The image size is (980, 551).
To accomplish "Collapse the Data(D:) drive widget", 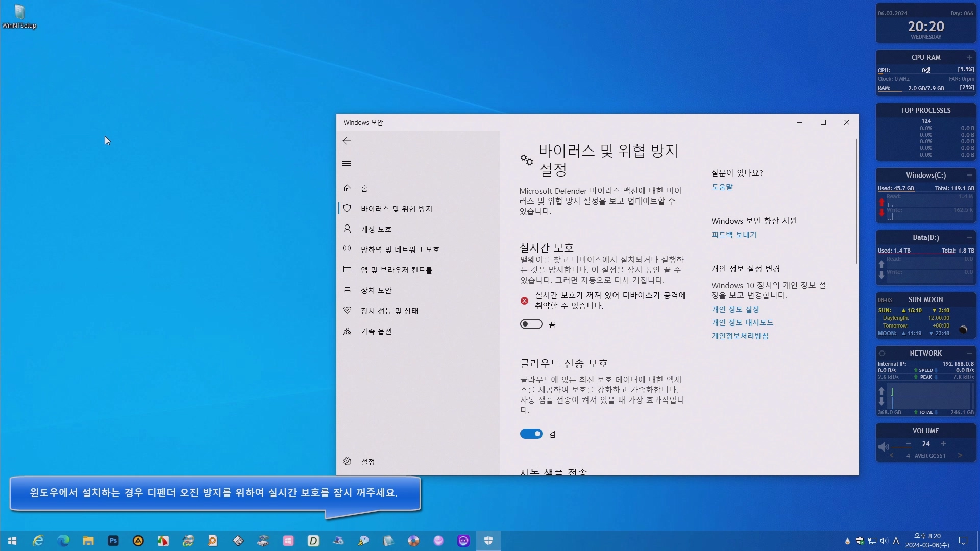I will click(969, 237).
